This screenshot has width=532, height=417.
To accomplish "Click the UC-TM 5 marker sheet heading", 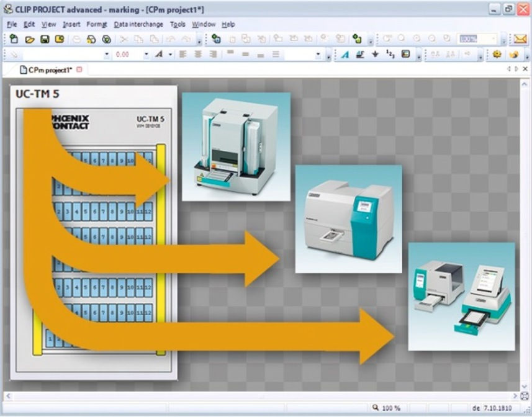I will point(37,94).
